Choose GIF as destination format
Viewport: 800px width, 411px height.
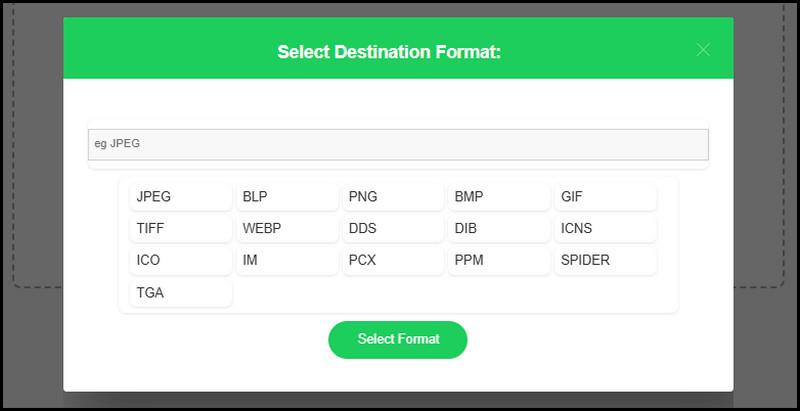coord(605,197)
